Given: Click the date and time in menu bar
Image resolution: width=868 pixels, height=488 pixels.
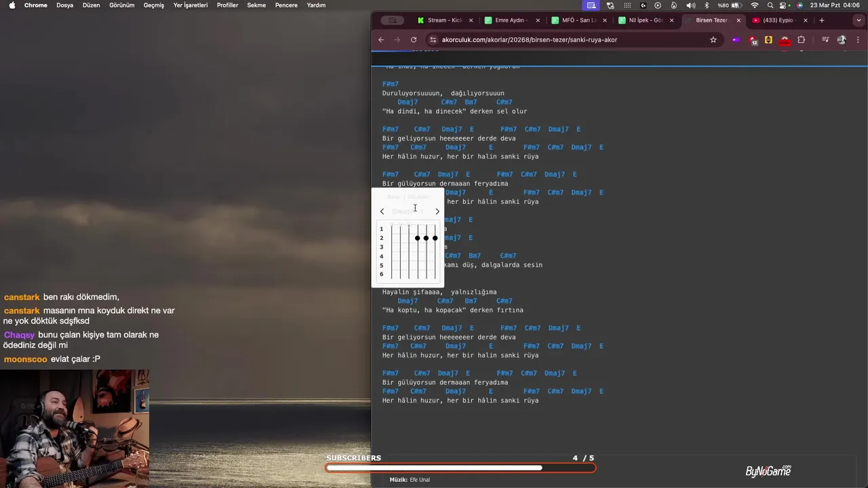Looking at the screenshot, I should tap(835, 5).
